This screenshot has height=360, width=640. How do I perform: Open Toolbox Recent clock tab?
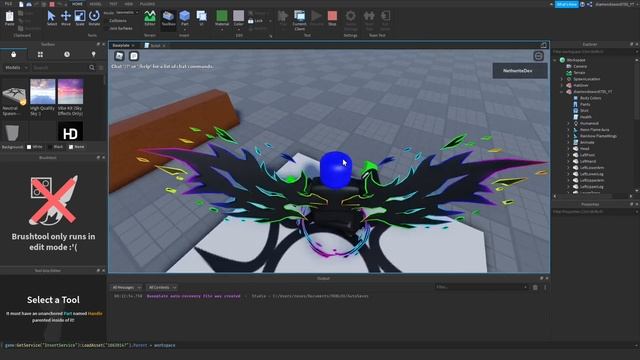tap(67, 54)
